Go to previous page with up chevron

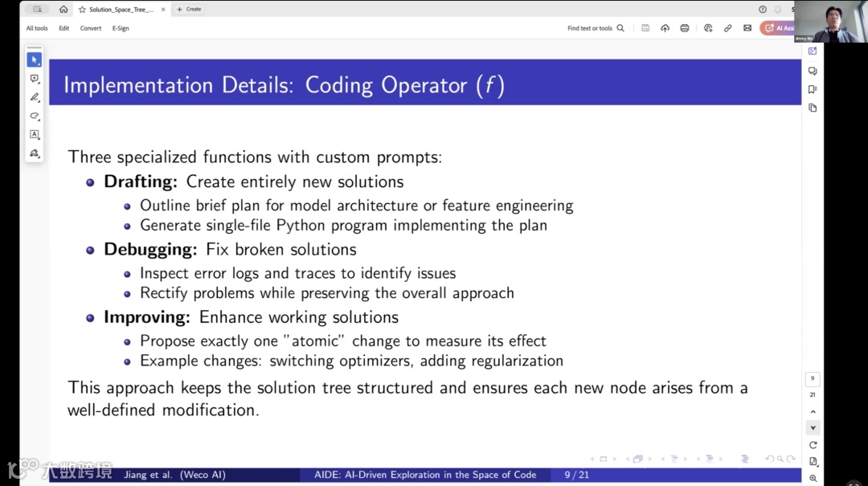tap(813, 412)
